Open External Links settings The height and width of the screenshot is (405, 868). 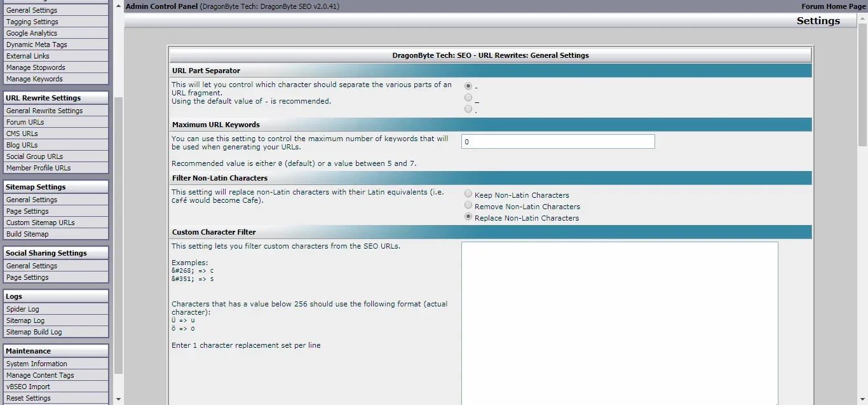(55, 56)
